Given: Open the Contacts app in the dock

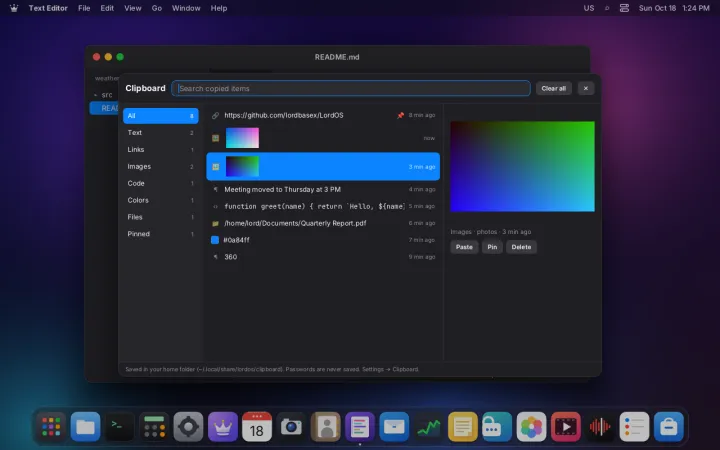Looking at the screenshot, I should pos(326,427).
